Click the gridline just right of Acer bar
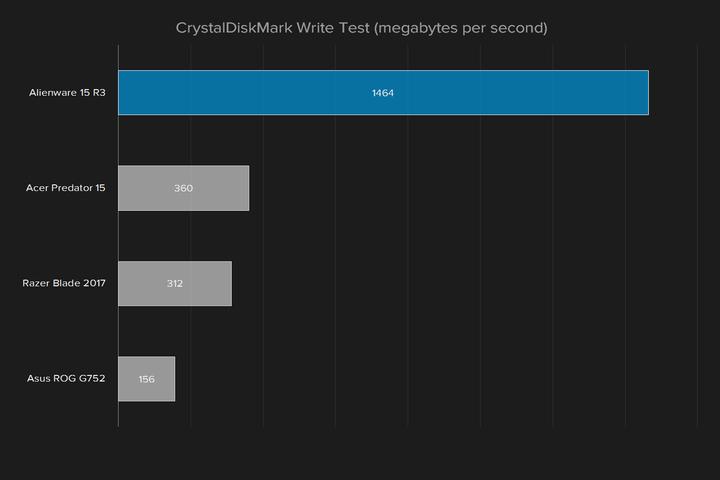720x480 pixels. pyautogui.click(x=263, y=188)
